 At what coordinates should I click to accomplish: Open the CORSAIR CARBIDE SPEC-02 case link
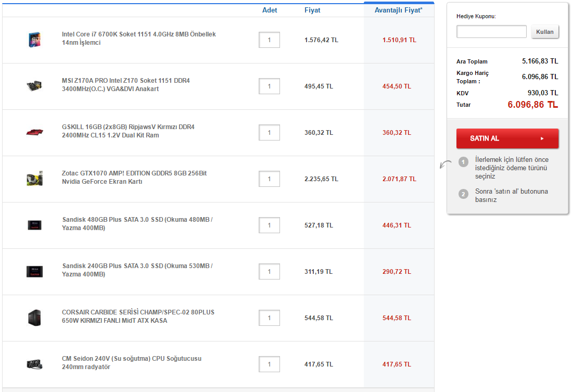138,317
